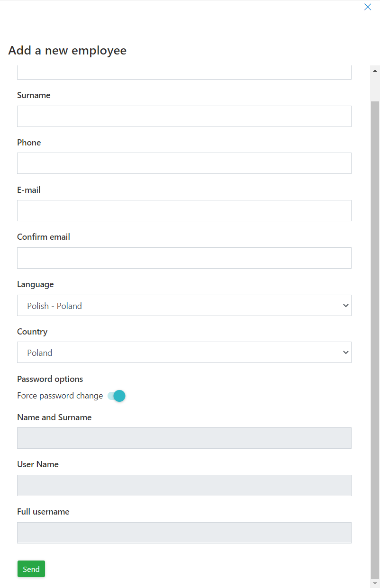Click the Confirm email field

coord(184,258)
